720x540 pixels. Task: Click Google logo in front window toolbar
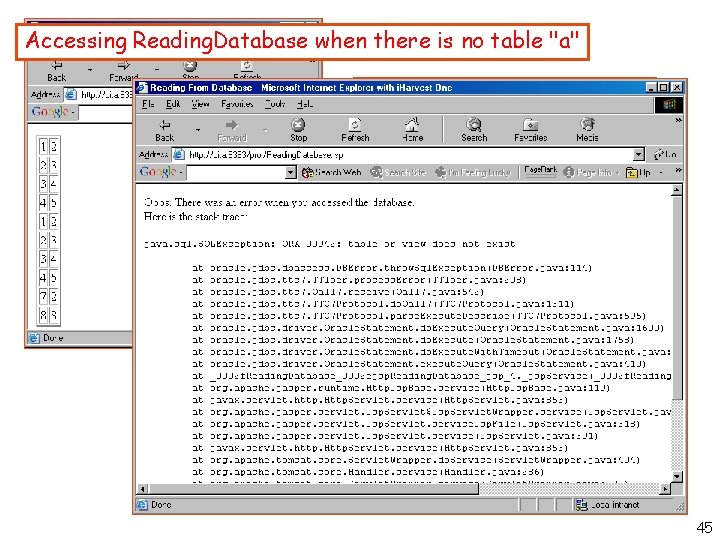point(158,172)
